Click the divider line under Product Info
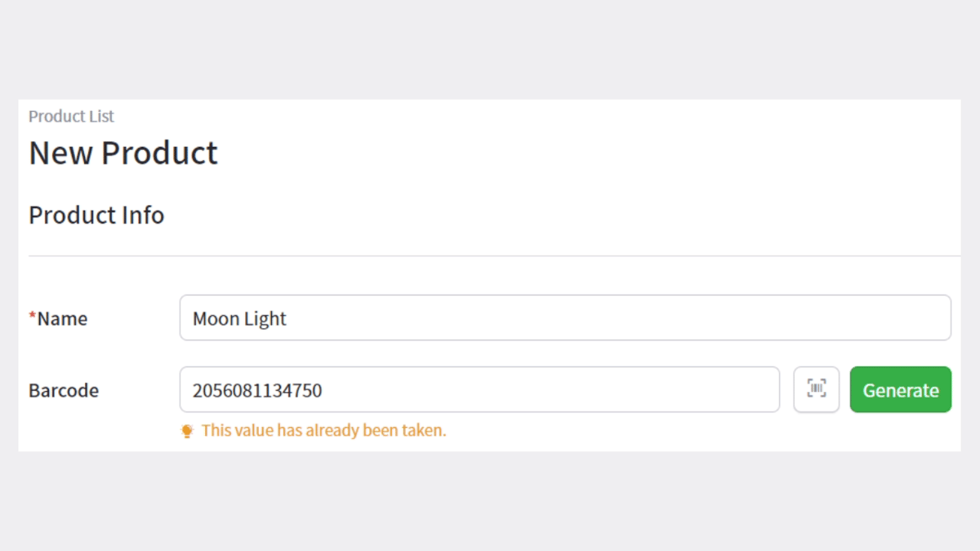The height and width of the screenshot is (551, 980). 490,256
